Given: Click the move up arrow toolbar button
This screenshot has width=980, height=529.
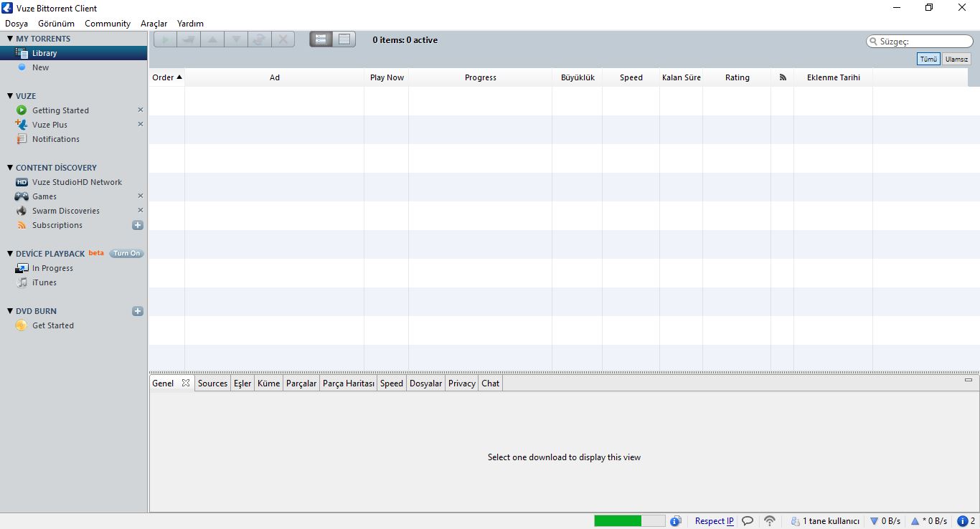Looking at the screenshot, I should [212, 39].
